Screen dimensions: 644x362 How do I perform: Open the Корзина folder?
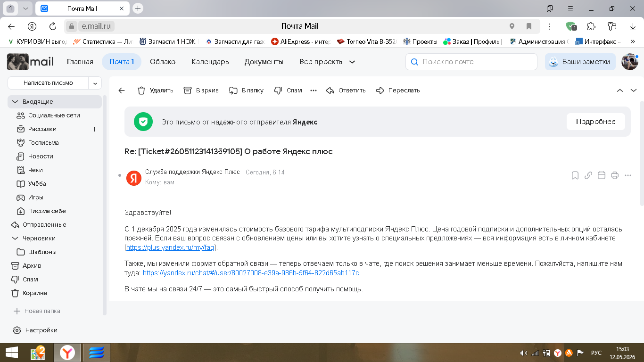pyautogui.click(x=55, y=293)
